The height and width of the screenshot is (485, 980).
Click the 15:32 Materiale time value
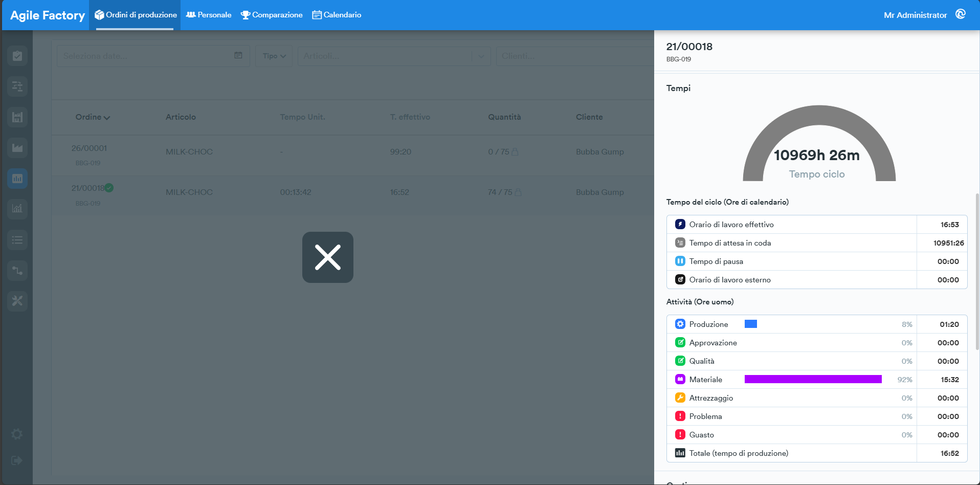(950, 380)
